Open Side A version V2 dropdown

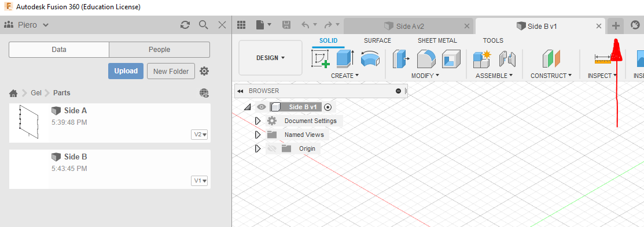[200, 135]
